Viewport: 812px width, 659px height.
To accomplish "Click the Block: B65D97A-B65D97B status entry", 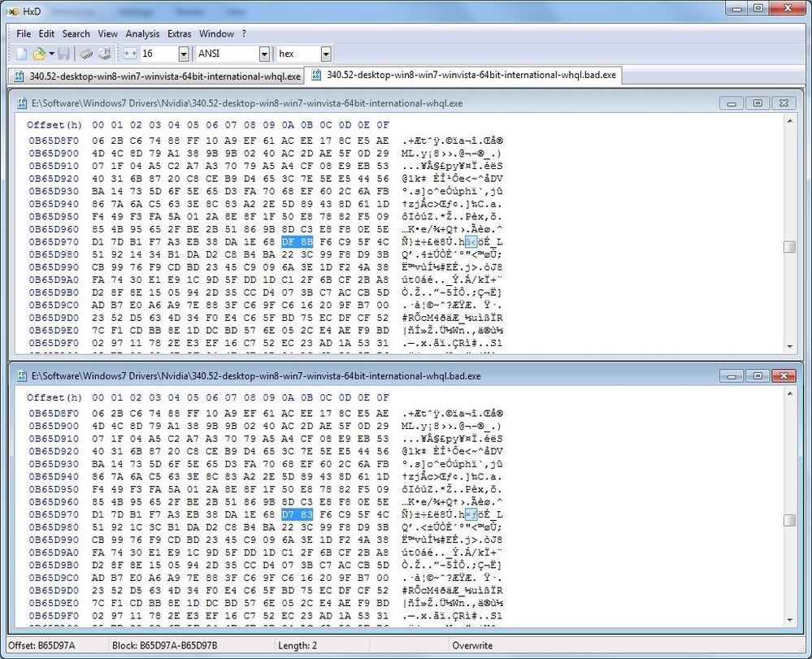I will click(x=165, y=645).
